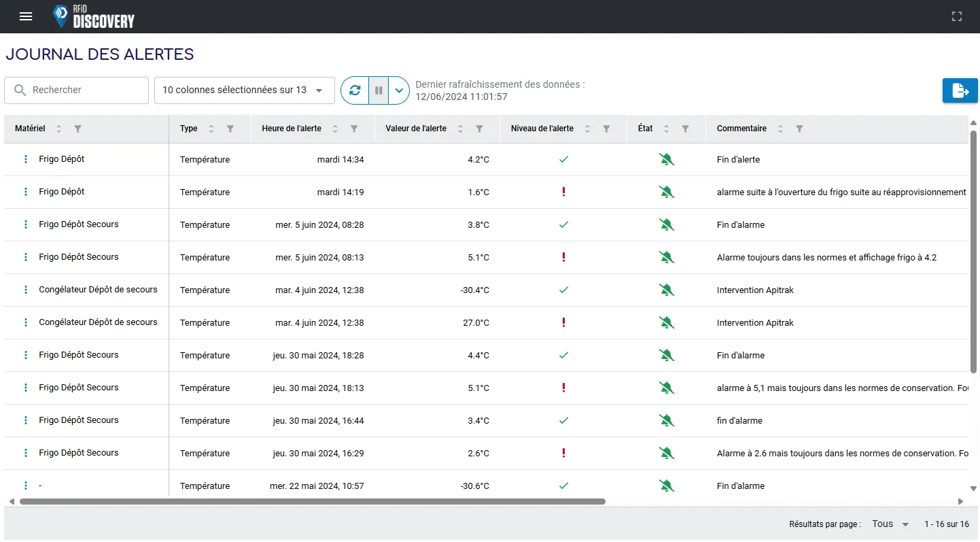The image size is (980, 542).
Task: Sort by Matériel column
Action: coord(58,129)
